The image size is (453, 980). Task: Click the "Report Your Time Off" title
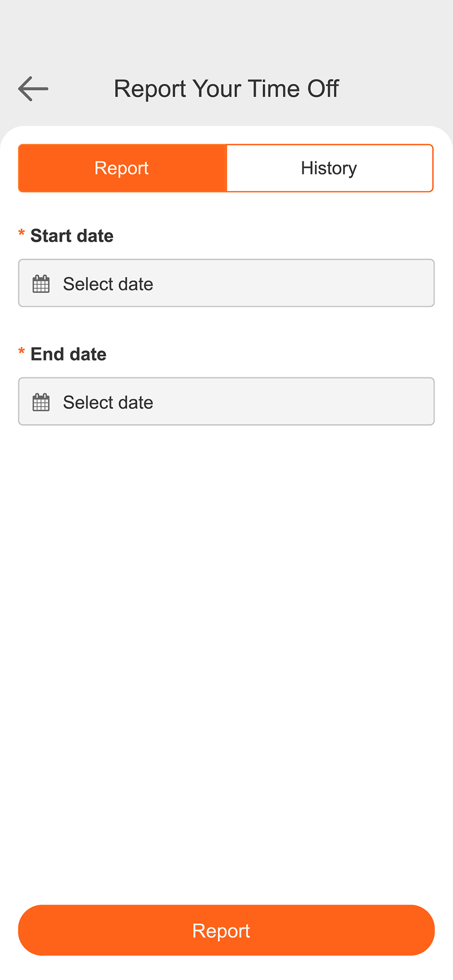(226, 89)
